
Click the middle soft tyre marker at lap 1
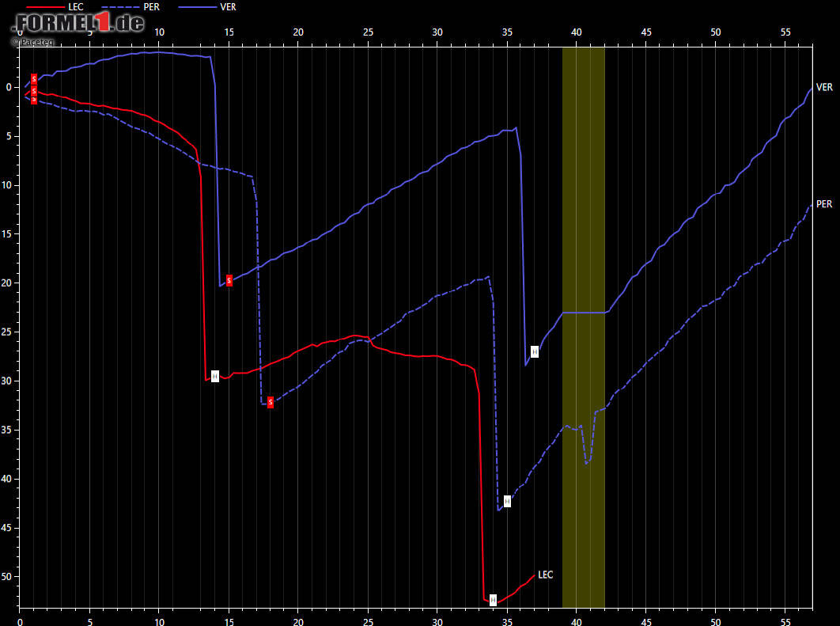tap(34, 90)
